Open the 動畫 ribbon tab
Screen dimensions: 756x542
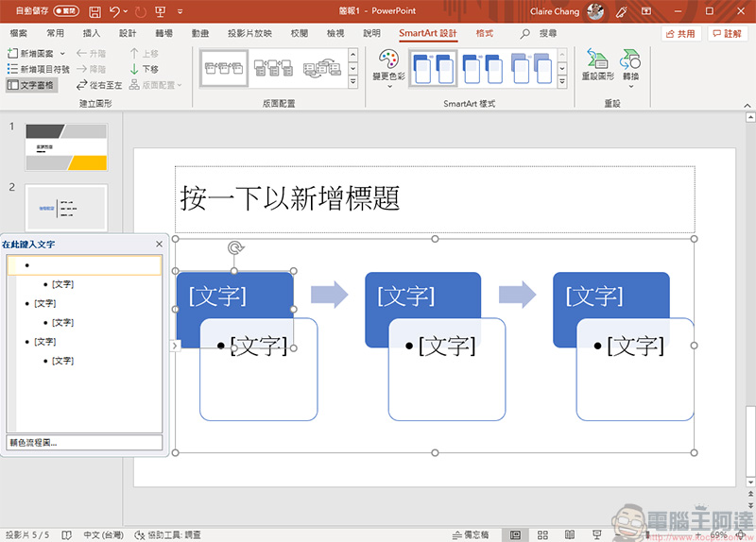pyautogui.click(x=200, y=33)
